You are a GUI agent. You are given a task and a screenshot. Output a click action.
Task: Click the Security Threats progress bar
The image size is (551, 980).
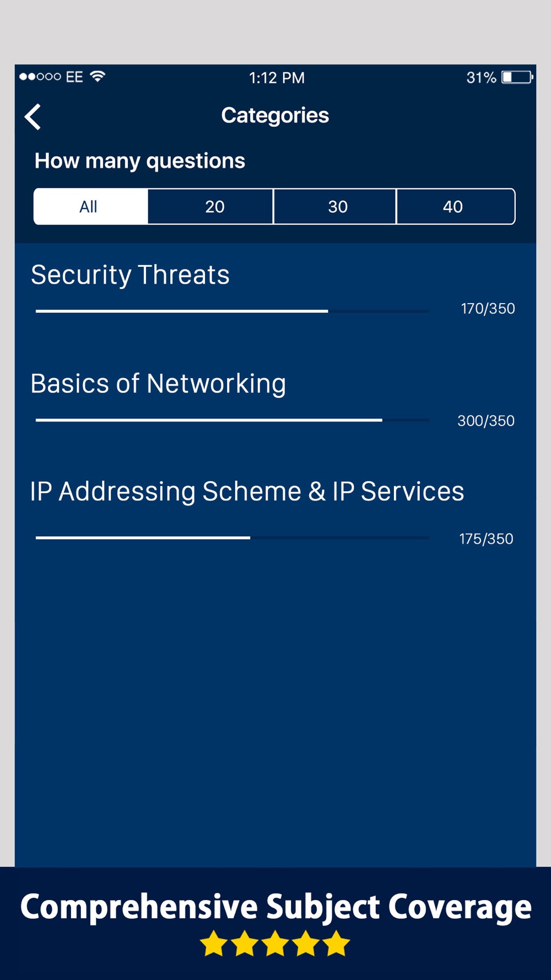pos(233,311)
